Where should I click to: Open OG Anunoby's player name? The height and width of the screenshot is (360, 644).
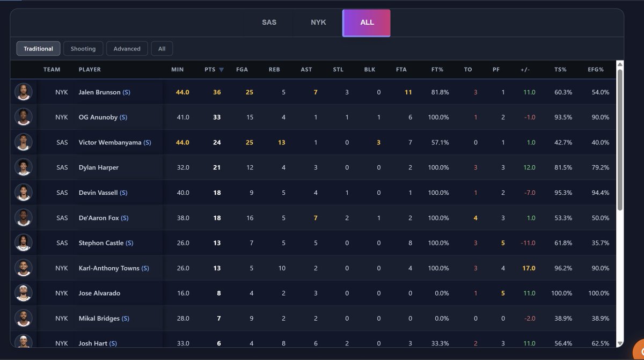coord(98,117)
